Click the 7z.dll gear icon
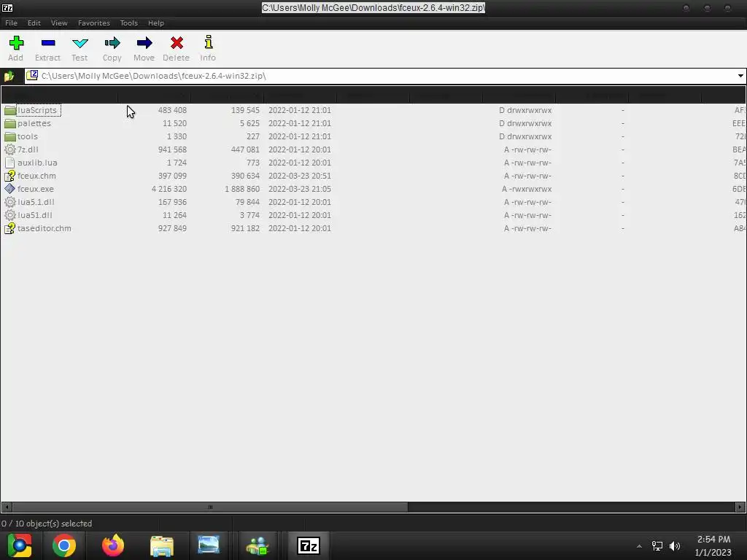The height and width of the screenshot is (560, 747). (10, 149)
